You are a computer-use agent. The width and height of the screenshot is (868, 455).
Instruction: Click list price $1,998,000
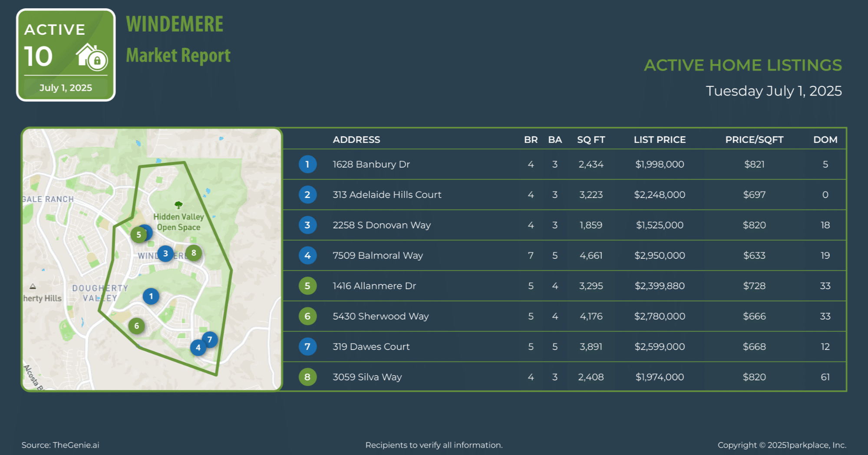click(660, 165)
